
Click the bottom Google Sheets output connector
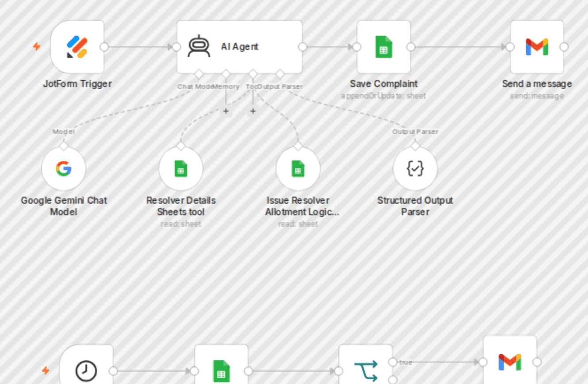click(249, 371)
